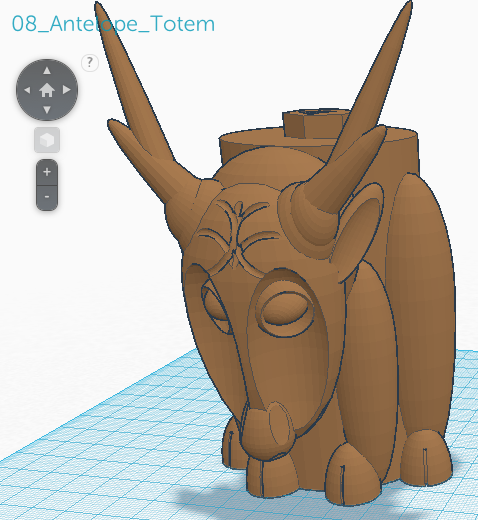This screenshot has height=520, width=478.
Task: Fit the view using the cube button
Action: tap(47, 140)
